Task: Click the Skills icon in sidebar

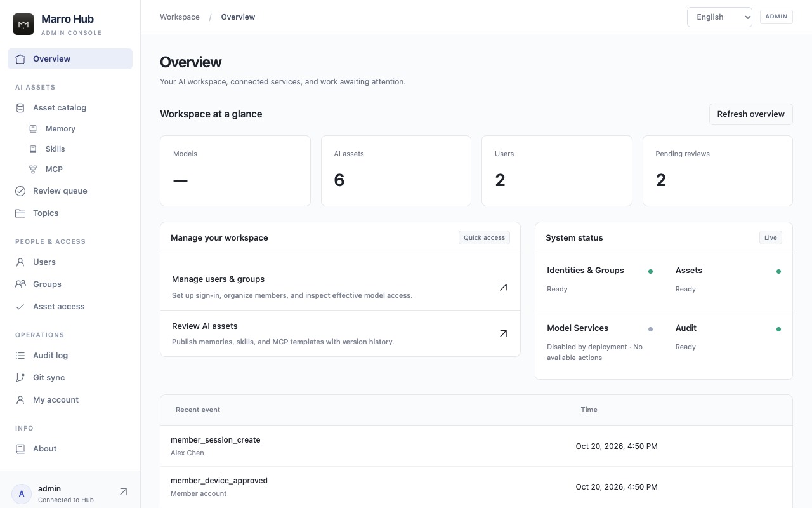Action: click(33, 149)
